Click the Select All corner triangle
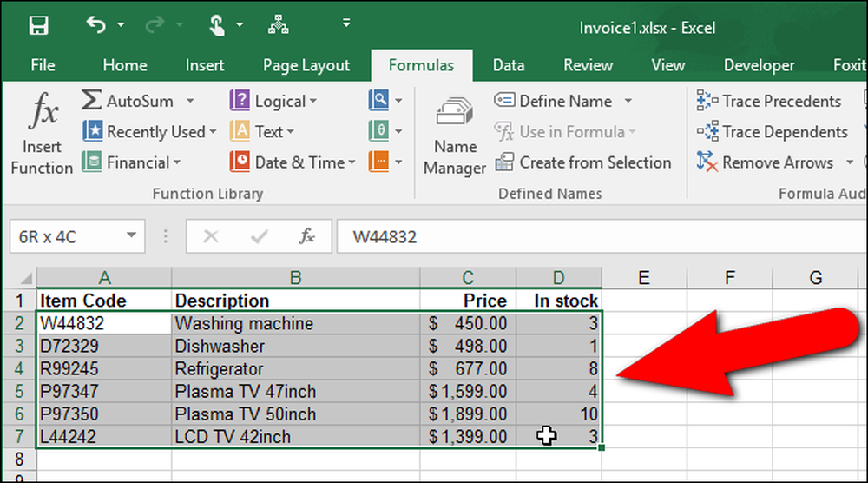868x483 pixels. coord(25,278)
